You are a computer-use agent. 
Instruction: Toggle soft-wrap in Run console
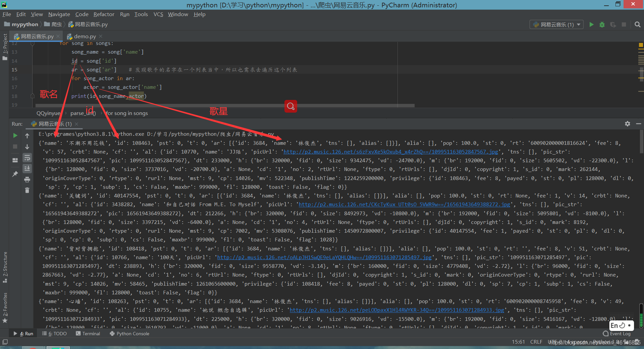[x=27, y=158]
